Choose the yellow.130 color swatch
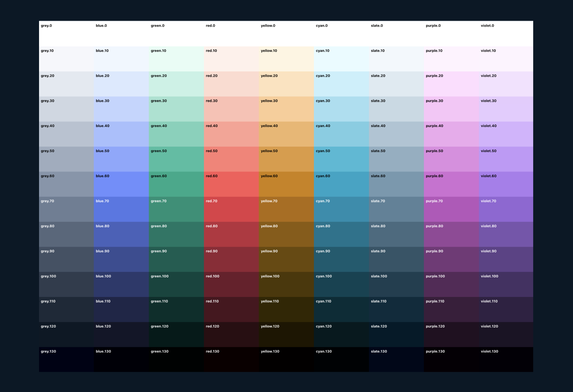The image size is (573, 392). [286, 360]
